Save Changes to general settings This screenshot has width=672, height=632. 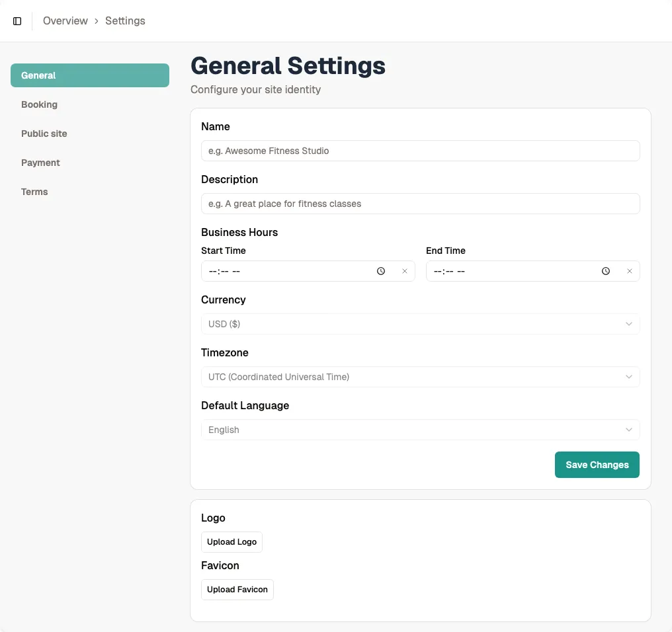[597, 465]
